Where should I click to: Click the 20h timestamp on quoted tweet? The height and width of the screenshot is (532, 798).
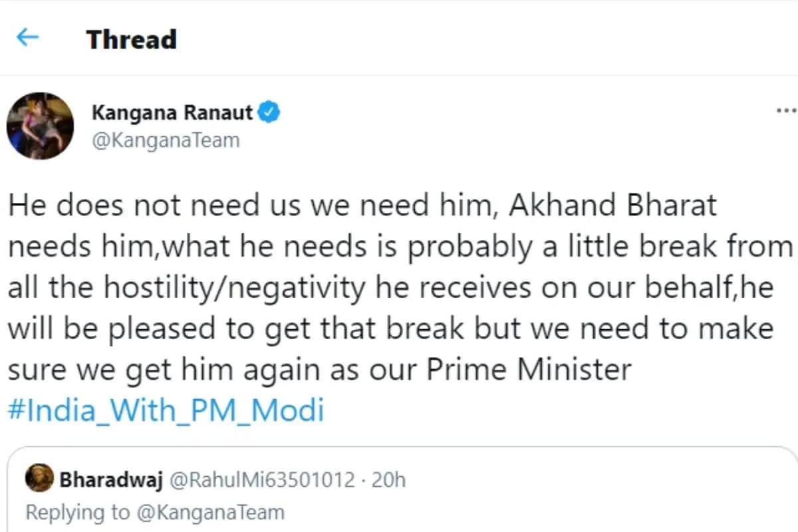click(x=388, y=480)
